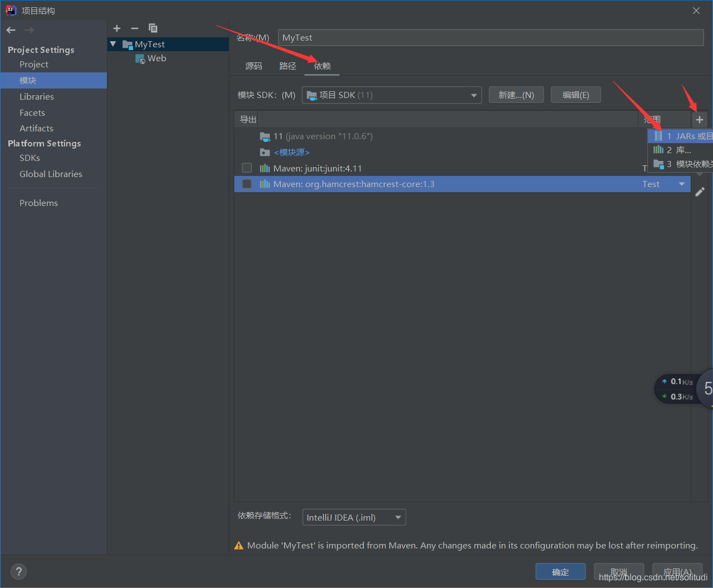Go back with the left arrow
This screenshot has height=588, width=713.
tap(11, 30)
